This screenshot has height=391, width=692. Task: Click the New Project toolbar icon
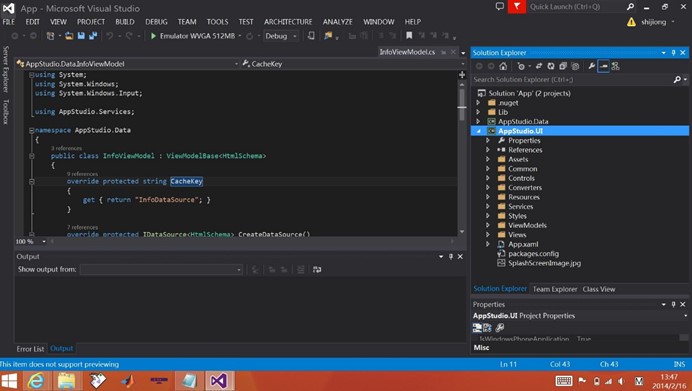(50, 36)
